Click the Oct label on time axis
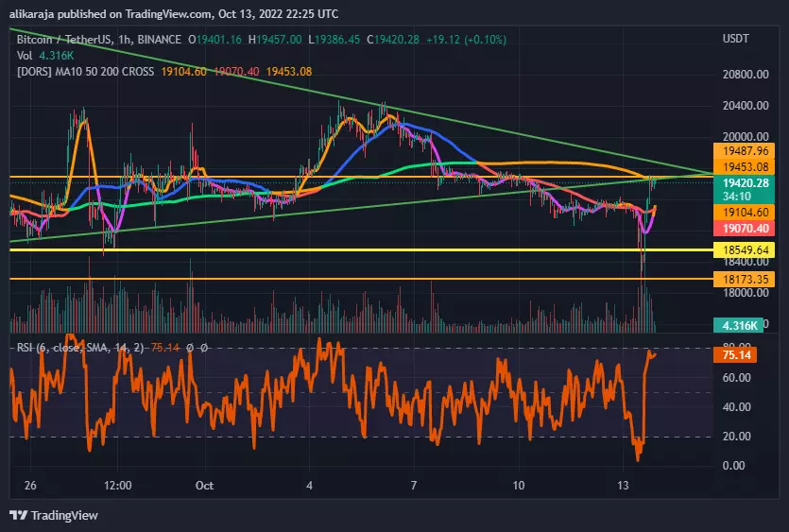 (204, 485)
